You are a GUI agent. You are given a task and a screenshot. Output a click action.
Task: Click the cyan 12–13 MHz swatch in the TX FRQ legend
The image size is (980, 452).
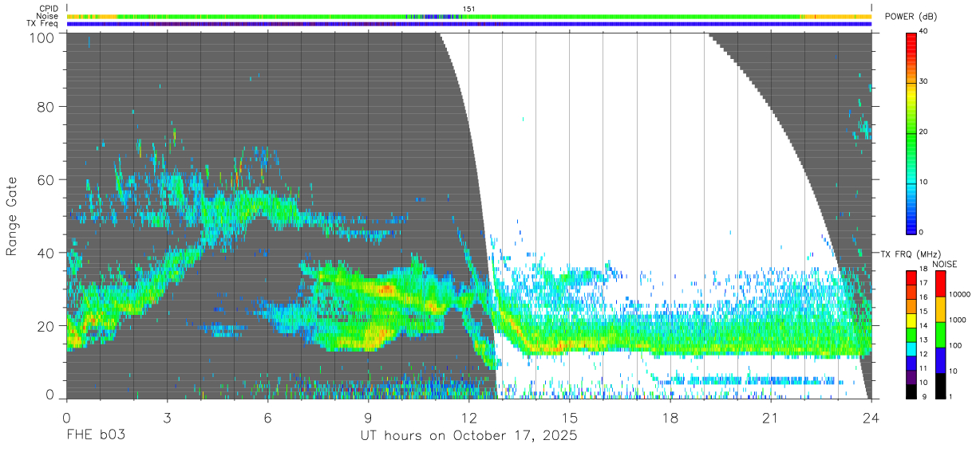(911, 349)
